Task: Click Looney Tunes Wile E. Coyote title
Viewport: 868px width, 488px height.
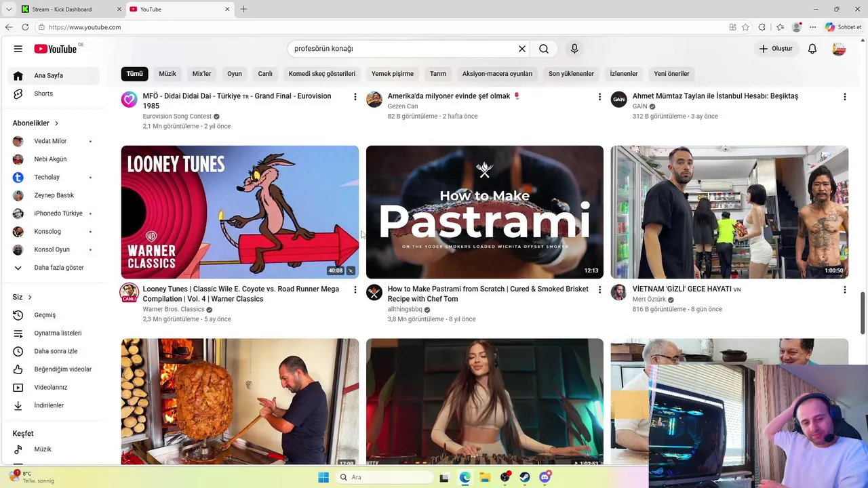Action: (x=241, y=294)
